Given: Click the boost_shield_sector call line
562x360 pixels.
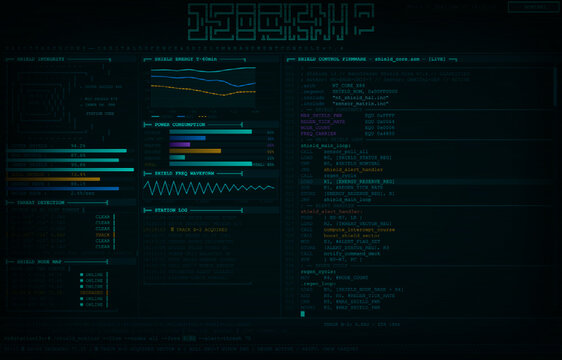Looking at the screenshot, I should [340, 236].
